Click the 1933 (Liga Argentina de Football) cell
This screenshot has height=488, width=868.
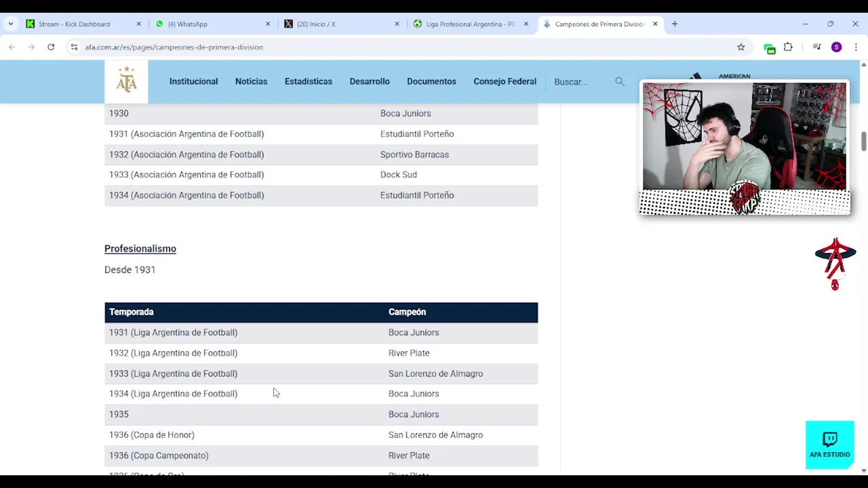[x=173, y=373]
